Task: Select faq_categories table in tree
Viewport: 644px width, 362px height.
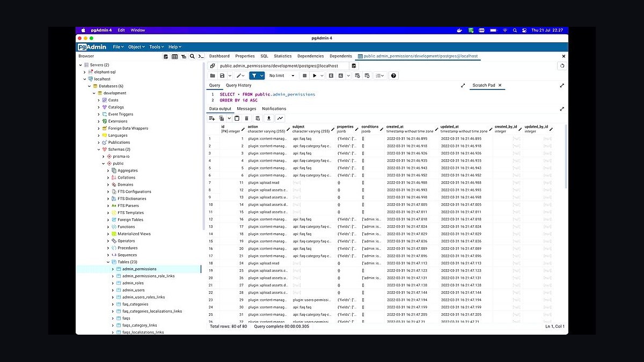Action: [x=135, y=304]
